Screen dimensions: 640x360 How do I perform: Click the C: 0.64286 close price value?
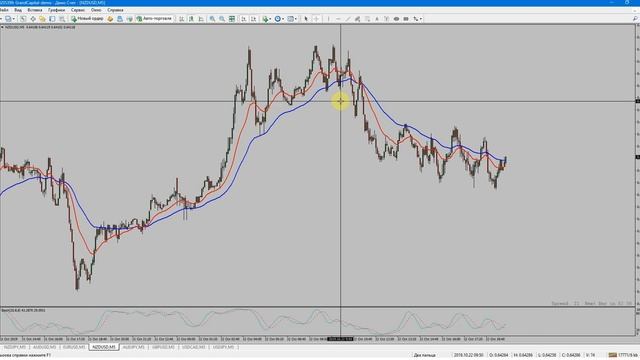point(571,355)
